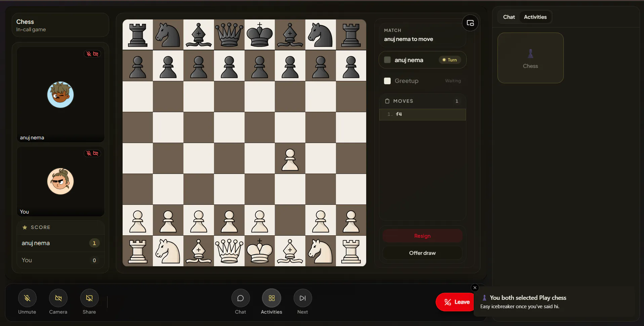Select the black queen on d8

229,35
